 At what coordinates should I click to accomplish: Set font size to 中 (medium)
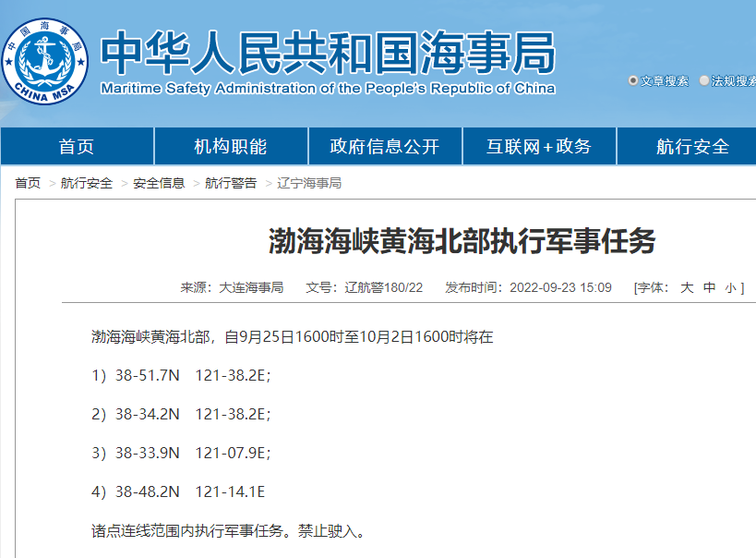click(x=709, y=287)
